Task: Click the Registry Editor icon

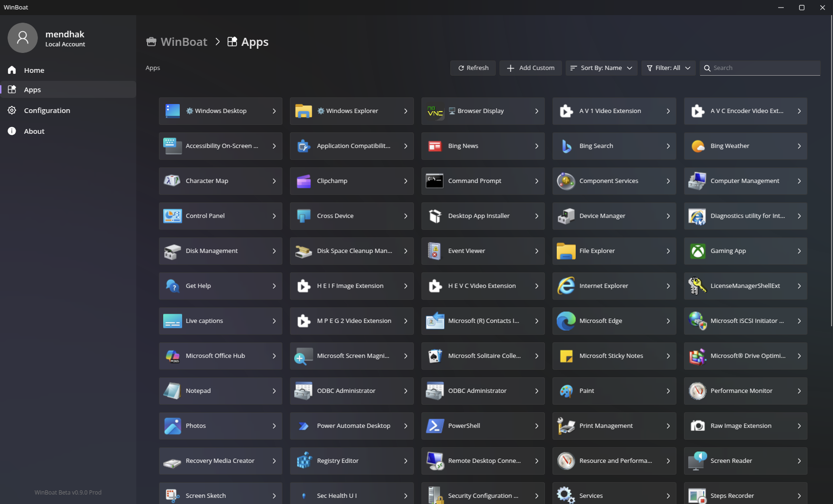Action: [x=303, y=461]
